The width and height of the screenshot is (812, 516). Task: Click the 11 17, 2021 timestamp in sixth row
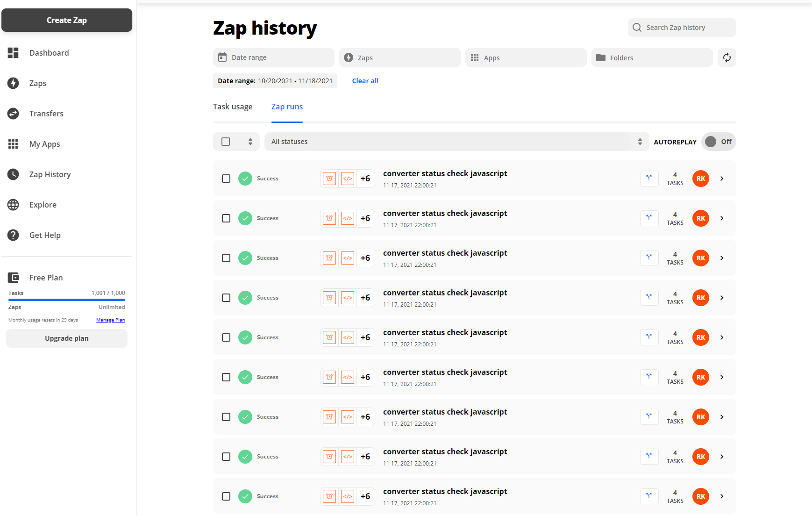tap(410, 384)
